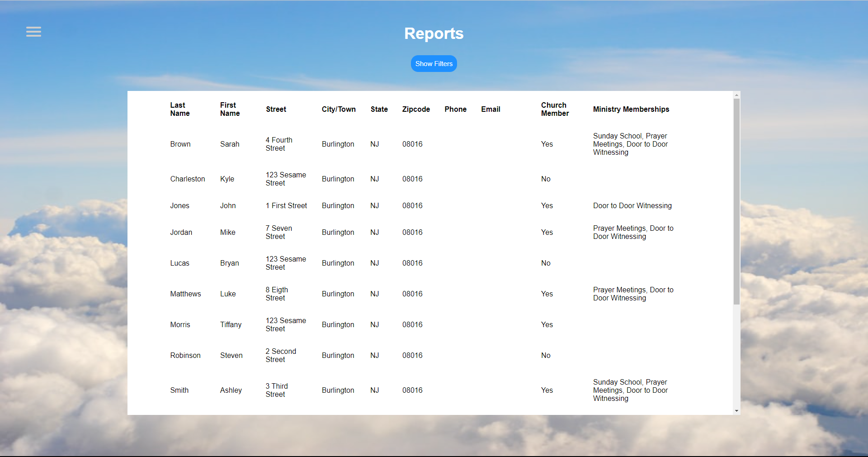This screenshot has height=457, width=868.
Task: Click church member No in Charleston row
Action: 546,179
